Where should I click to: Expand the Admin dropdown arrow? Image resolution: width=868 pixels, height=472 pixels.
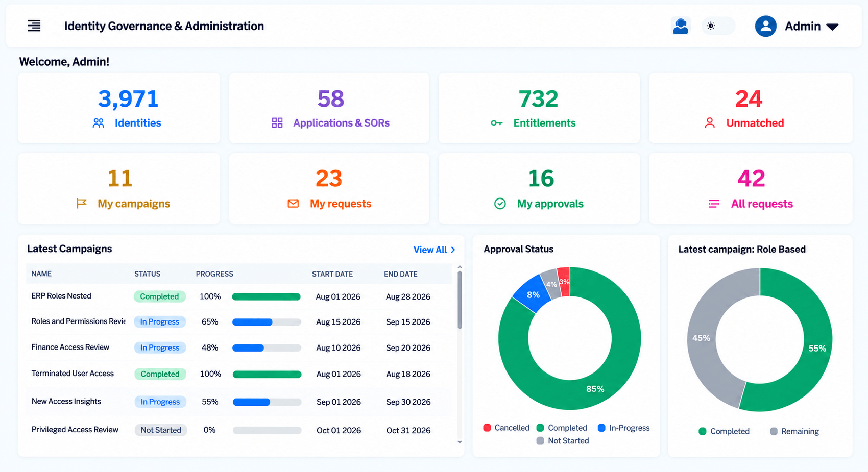pos(832,27)
